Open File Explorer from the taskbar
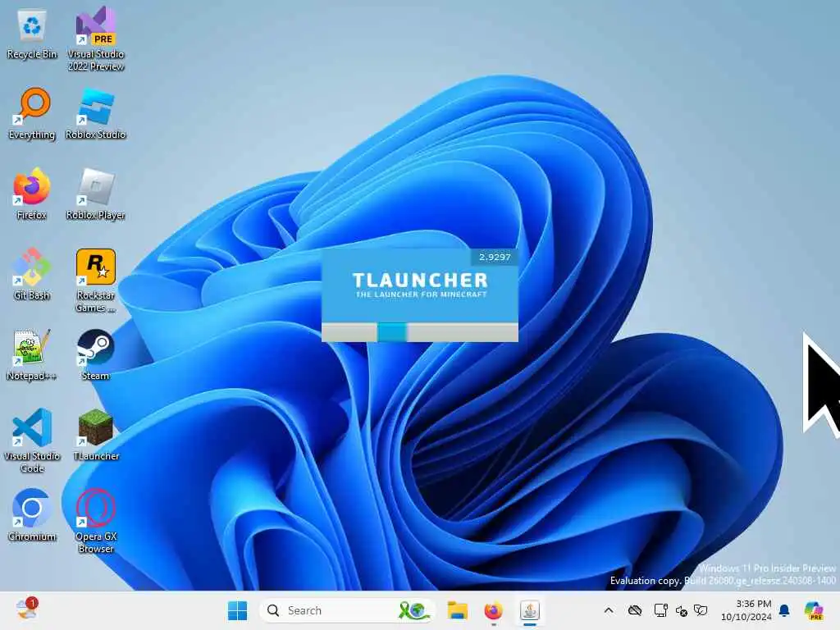 click(458, 610)
